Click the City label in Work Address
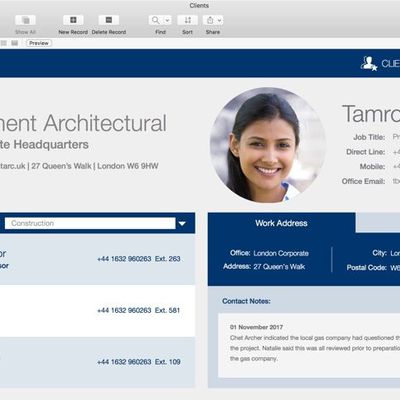The image size is (400, 400). 379,253
